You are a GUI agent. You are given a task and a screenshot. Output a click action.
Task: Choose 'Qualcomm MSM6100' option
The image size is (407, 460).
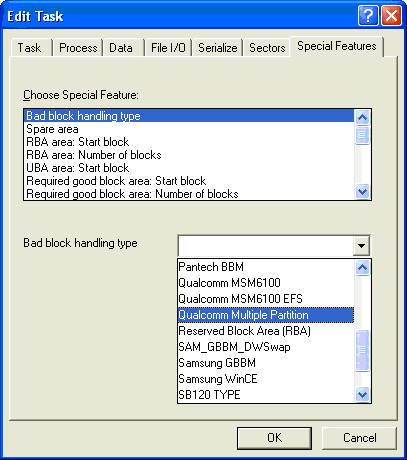click(266, 283)
